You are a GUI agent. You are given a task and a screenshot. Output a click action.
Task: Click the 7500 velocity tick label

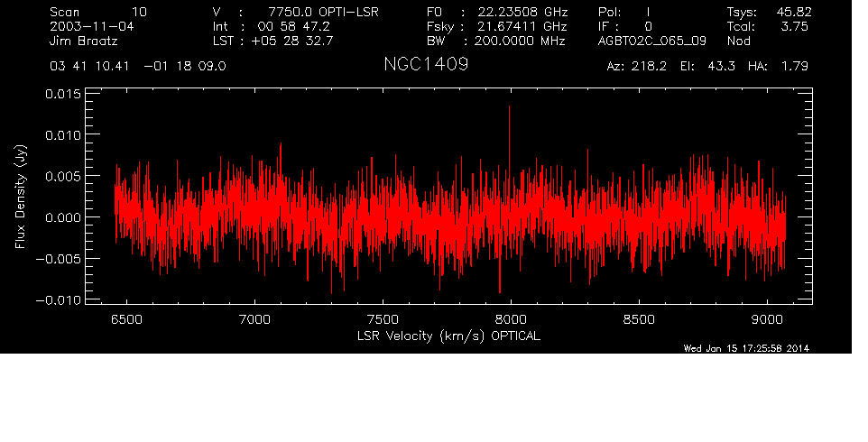[383, 319]
